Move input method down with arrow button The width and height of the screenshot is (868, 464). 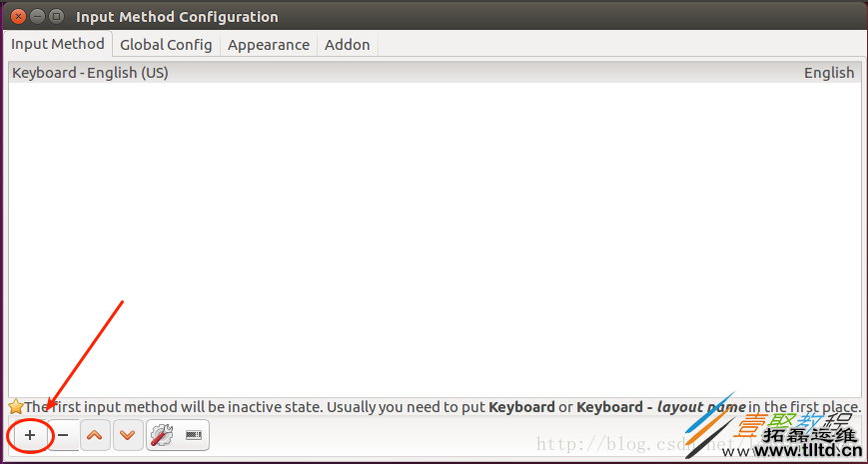127,436
